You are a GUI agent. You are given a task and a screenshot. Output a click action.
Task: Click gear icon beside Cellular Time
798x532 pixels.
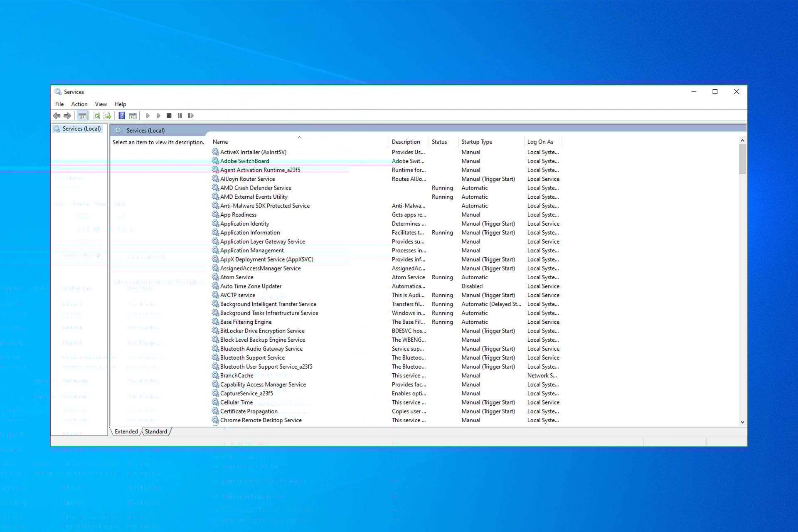coord(215,402)
